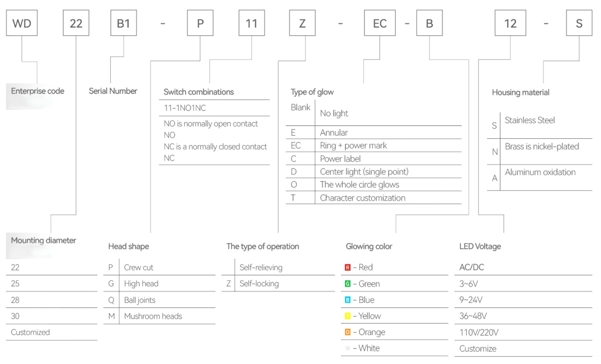The width and height of the screenshot is (601, 364).
Task: Select 'Self-locking' operation type row
Action: pos(259,284)
